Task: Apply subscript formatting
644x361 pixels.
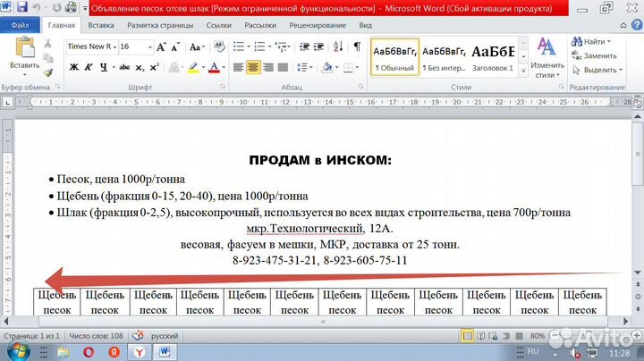Action: point(140,68)
